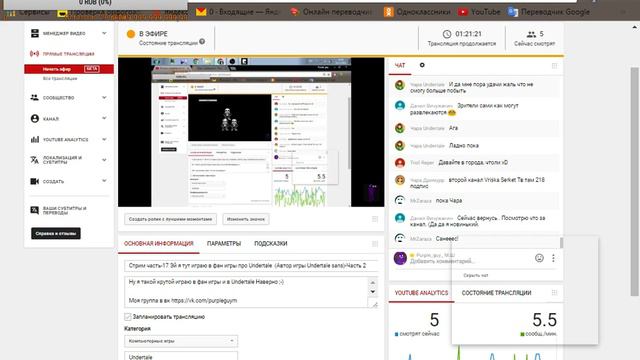Click the description box resize grip
Image resolution: width=640 pixels, height=360 pixels.
tap(374, 304)
